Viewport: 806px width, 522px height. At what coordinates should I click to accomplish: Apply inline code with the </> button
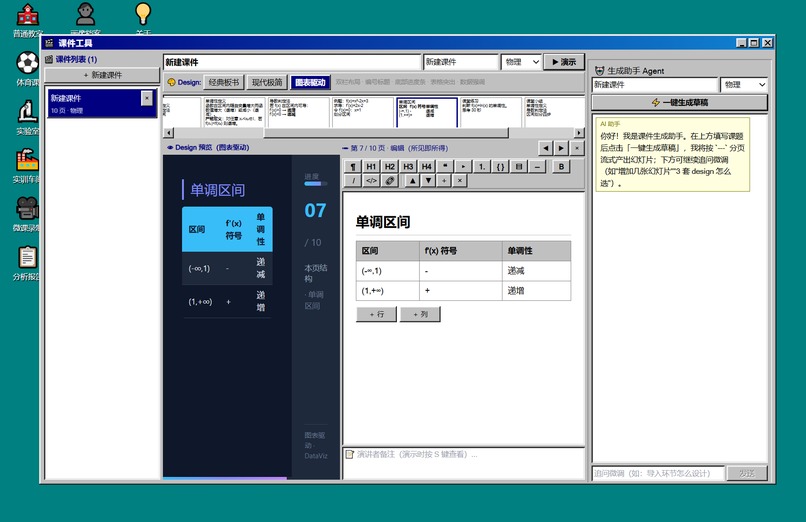click(x=371, y=180)
